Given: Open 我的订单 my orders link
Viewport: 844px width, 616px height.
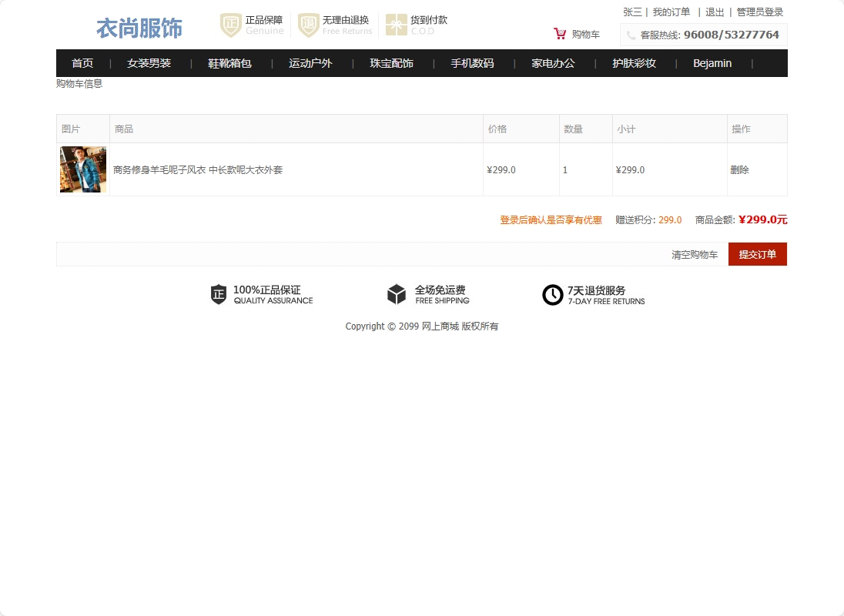Looking at the screenshot, I should 672,12.
